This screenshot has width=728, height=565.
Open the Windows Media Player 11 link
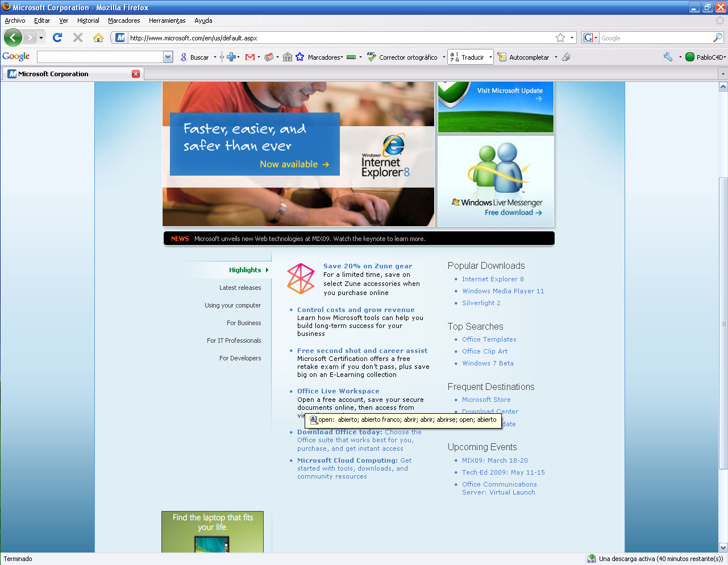[503, 291]
